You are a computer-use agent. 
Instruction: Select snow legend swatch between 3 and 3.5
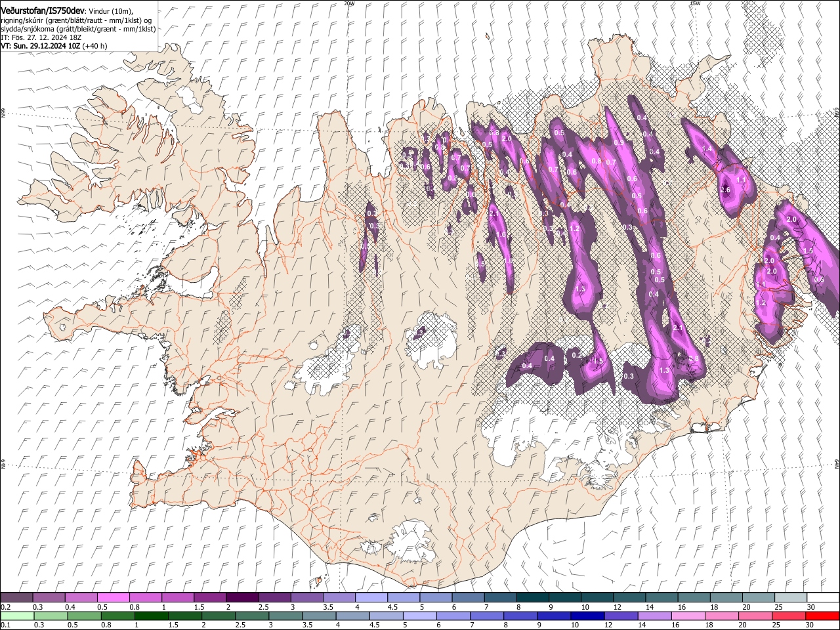pos(306,597)
